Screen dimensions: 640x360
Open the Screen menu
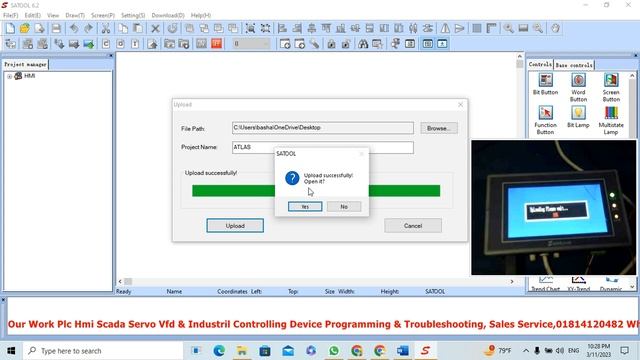[x=103, y=15]
